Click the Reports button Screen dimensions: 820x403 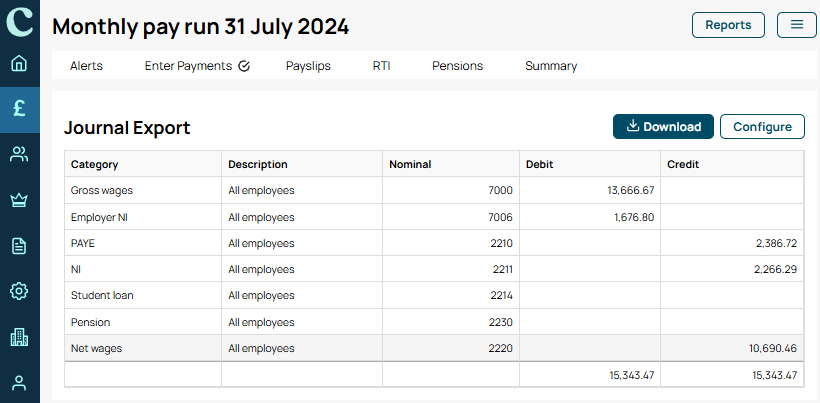point(728,25)
